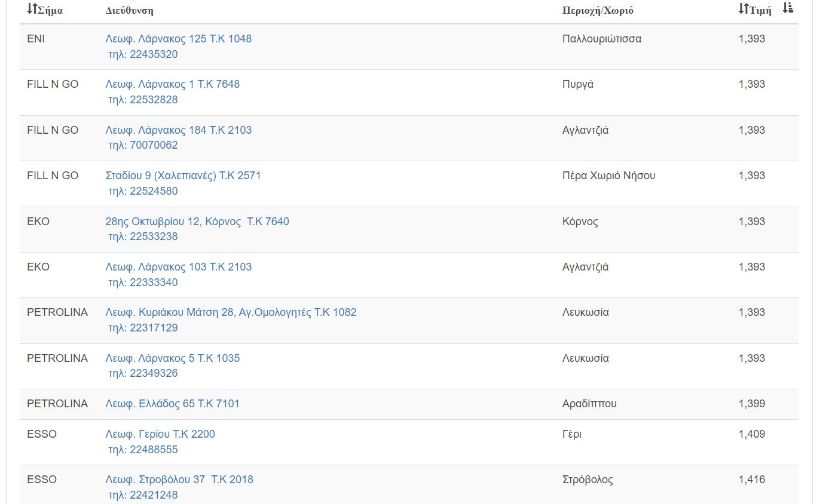Click the sort arrows beside Τιμή header
835x504 pixels.
tap(744, 9)
